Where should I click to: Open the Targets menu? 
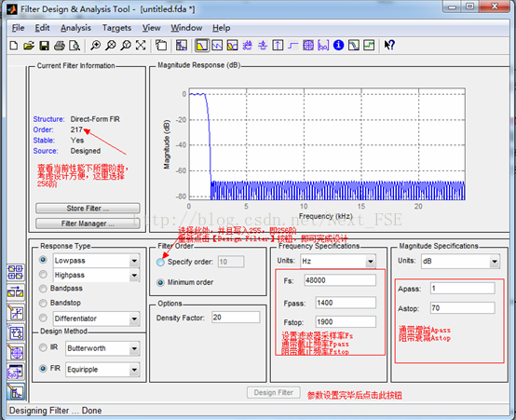[116, 28]
